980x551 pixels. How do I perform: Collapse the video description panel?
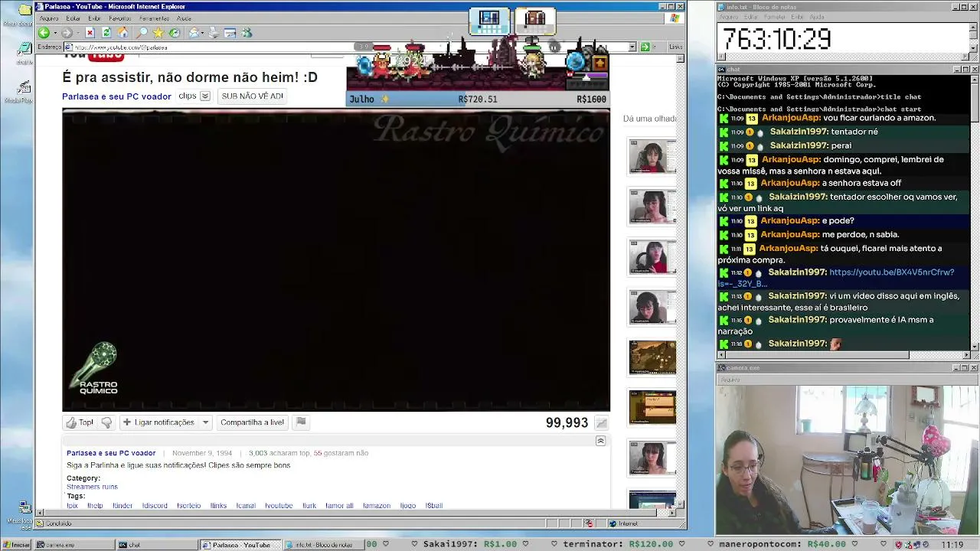(x=600, y=441)
